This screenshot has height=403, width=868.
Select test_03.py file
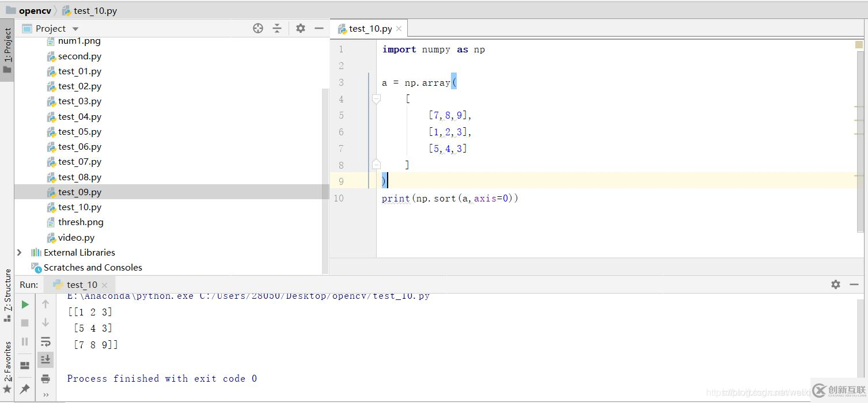coord(79,101)
